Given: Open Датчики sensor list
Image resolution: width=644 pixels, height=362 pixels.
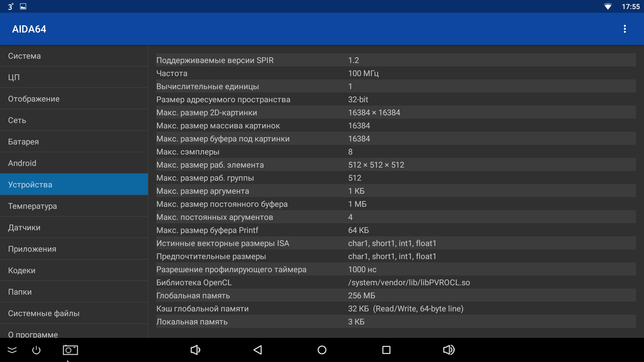Looking at the screenshot, I should 74,228.
